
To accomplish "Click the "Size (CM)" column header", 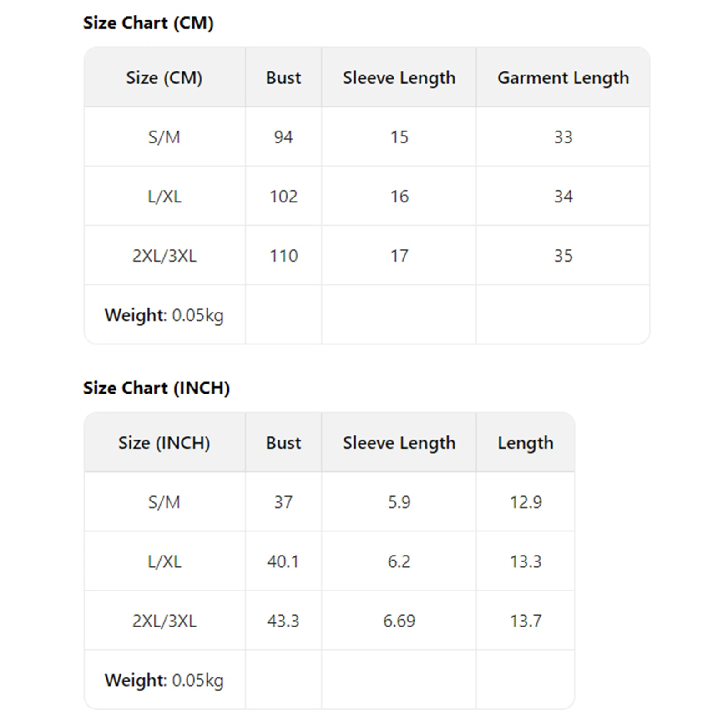I will pyautogui.click(x=164, y=78).
